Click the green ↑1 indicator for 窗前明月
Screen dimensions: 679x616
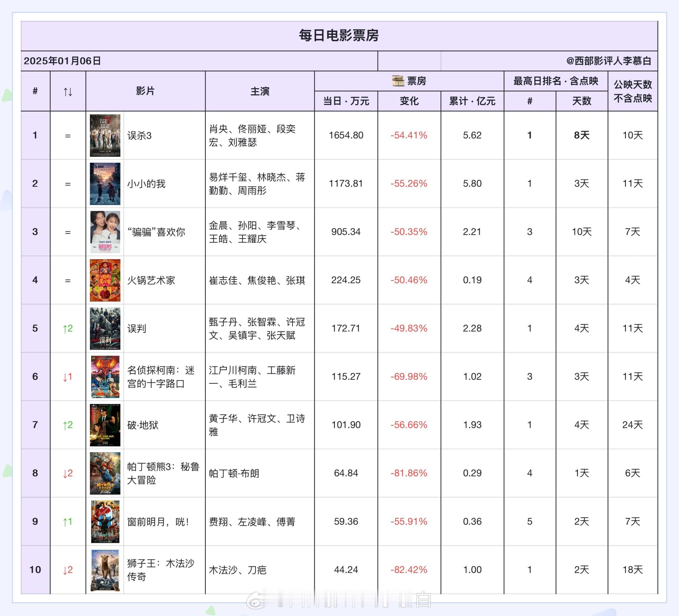click(68, 521)
